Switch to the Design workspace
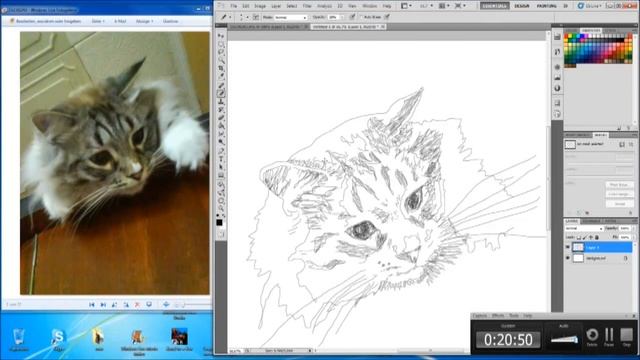 click(522, 6)
